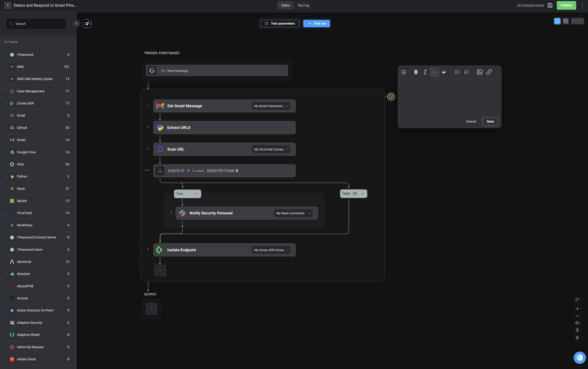The width and height of the screenshot is (588, 369).
Task: Open the My Cortex XDR Connection dropdown
Action: click(271, 250)
